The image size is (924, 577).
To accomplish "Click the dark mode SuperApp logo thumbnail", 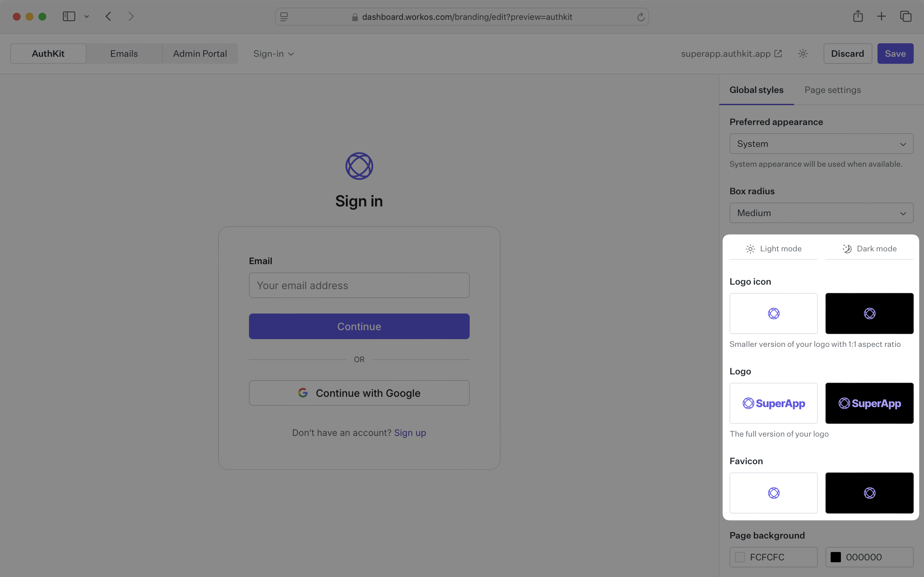I will pyautogui.click(x=869, y=403).
